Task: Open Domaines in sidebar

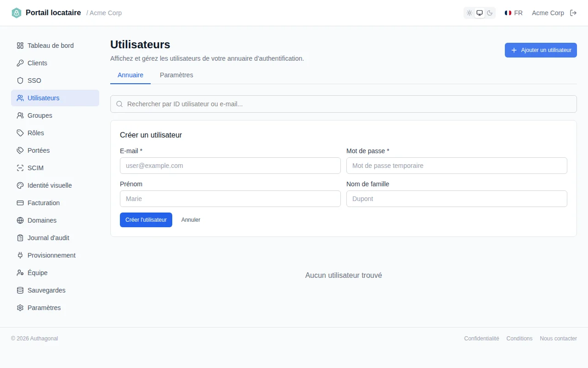Action: pos(55,220)
